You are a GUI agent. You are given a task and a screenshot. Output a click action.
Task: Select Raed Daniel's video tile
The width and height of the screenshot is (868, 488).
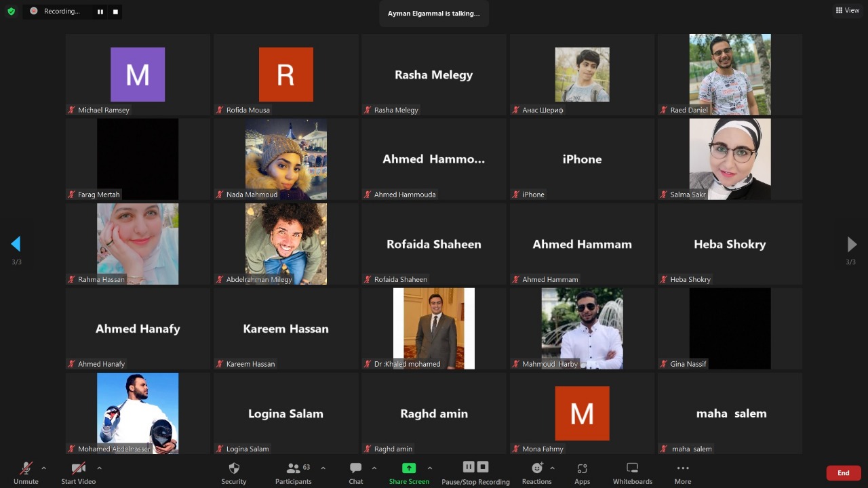point(730,75)
